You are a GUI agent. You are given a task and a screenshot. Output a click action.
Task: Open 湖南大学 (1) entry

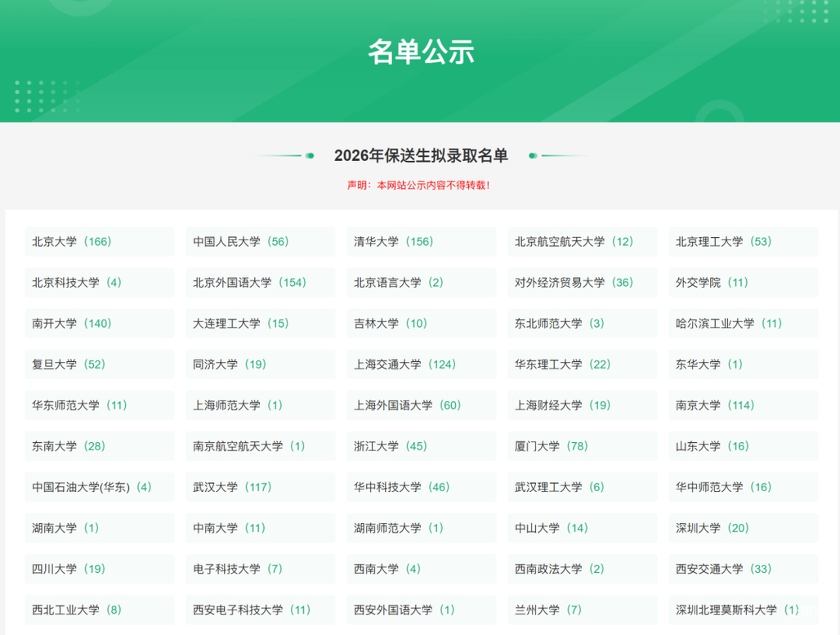(100, 528)
